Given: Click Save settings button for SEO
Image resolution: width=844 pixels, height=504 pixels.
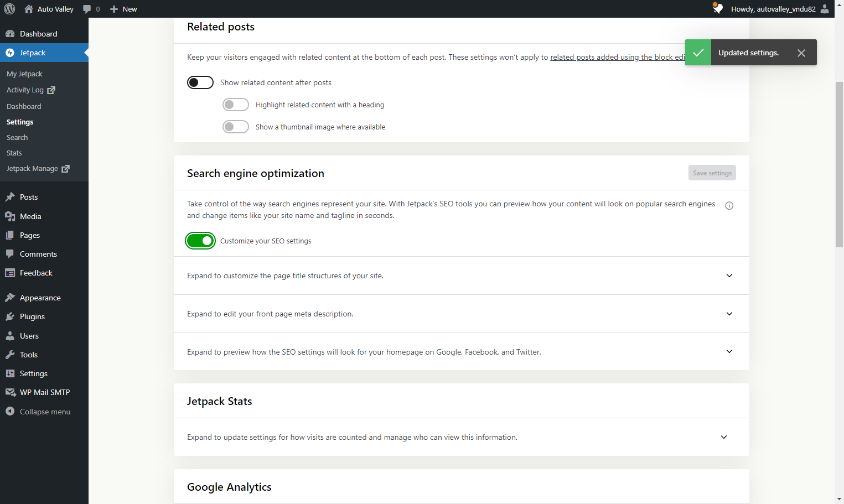Looking at the screenshot, I should click(x=712, y=173).
